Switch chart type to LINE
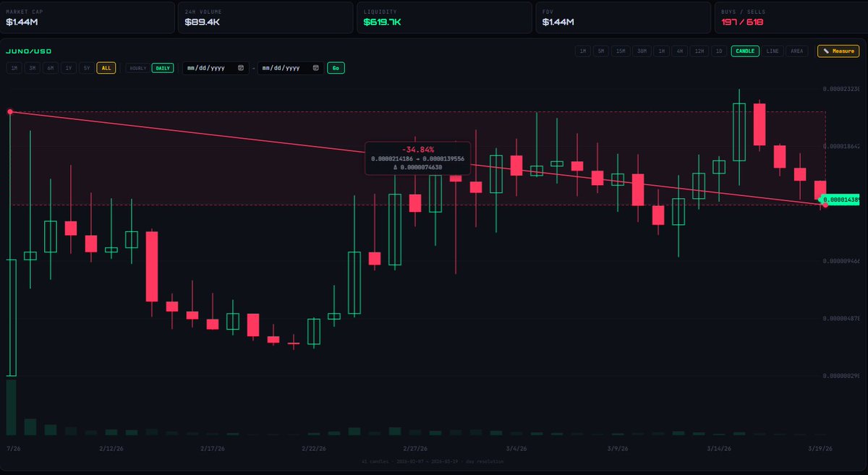 (773, 51)
